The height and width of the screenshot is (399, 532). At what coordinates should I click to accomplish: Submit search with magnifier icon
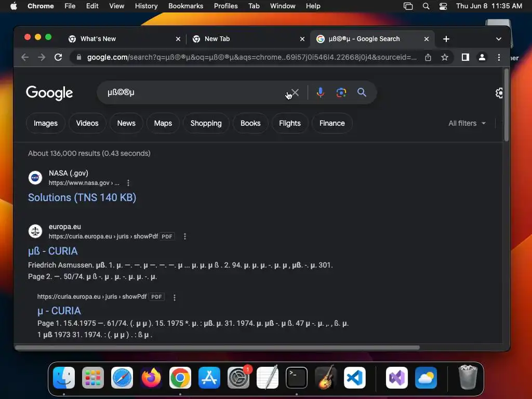[x=362, y=92]
